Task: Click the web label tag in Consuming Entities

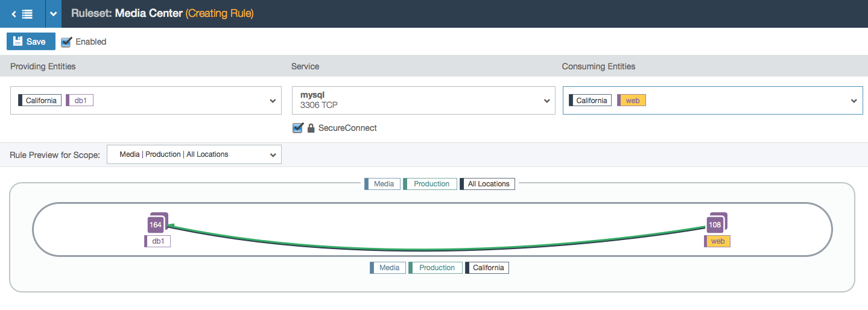Action: pyautogui.click(x=632, y=101)
